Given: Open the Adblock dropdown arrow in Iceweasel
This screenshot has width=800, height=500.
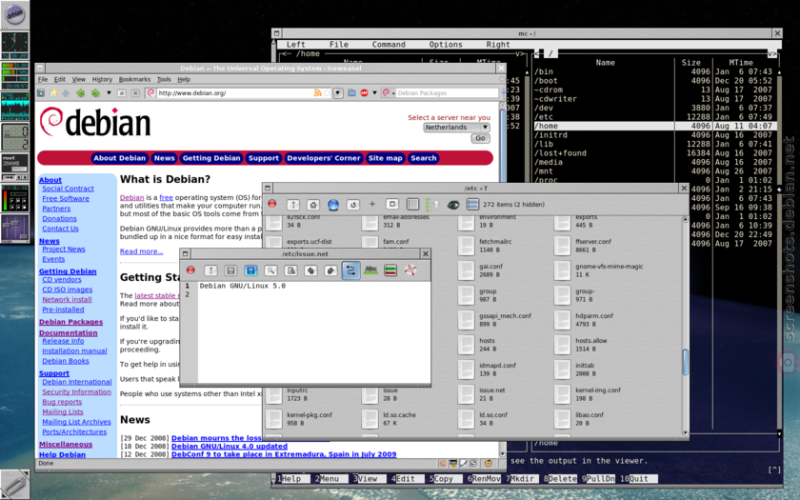Looking at the screenshot, I should coord(374,93).
